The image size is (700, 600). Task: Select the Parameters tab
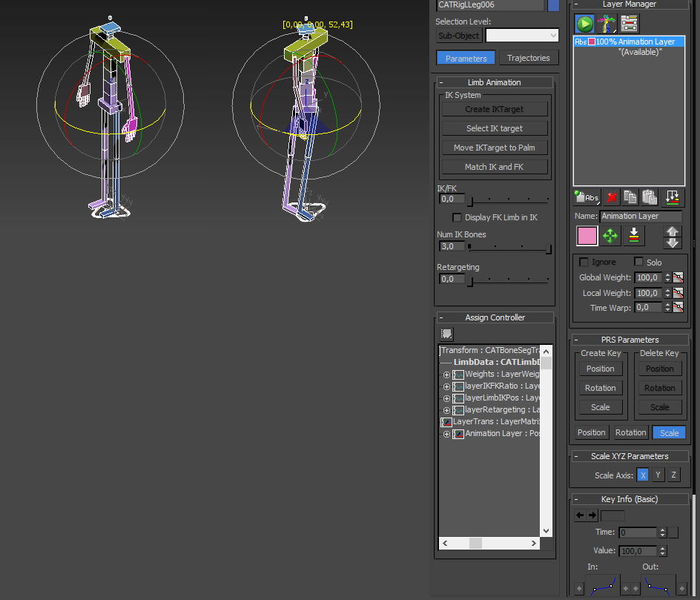pyautogui.click(x=465, y=57)
